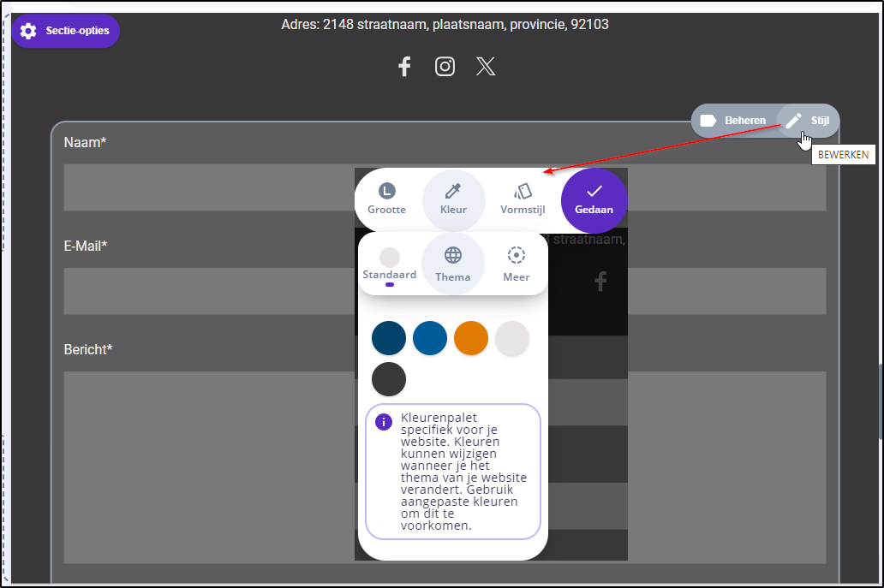Open Sectie-opties with the gear button
The image size is (884, 588).
coord(66,31)
